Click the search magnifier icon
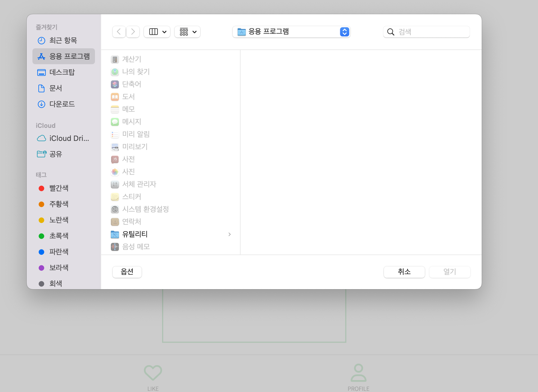This screenshot has height=392, width=538. click(x=391, y=32)
